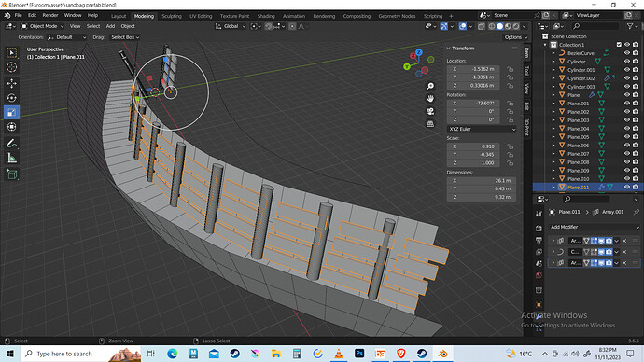Switch to wireframe viewport shading mode

(x=492, y=26)
